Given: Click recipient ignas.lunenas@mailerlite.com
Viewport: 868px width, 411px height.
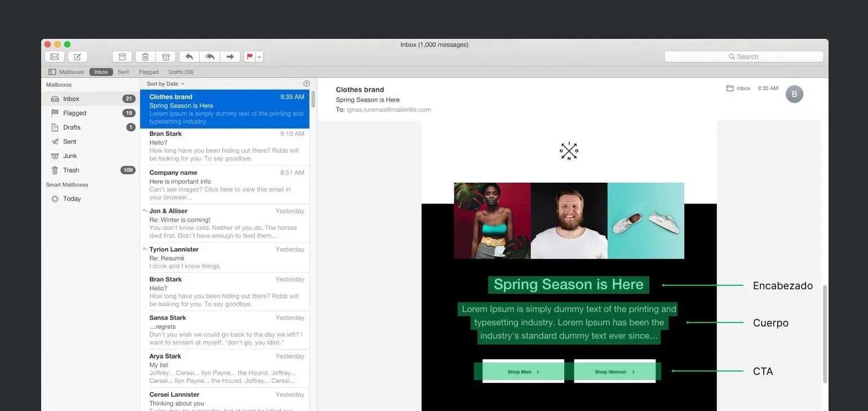Looking at the screenshot, I should click(388, 110).
